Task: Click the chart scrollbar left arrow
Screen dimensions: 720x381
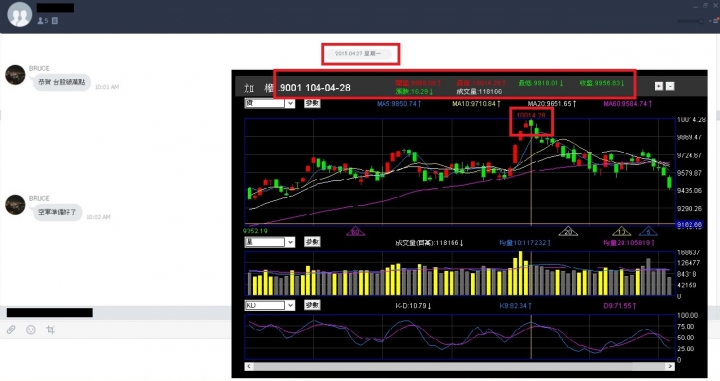Action: (249, 366)
